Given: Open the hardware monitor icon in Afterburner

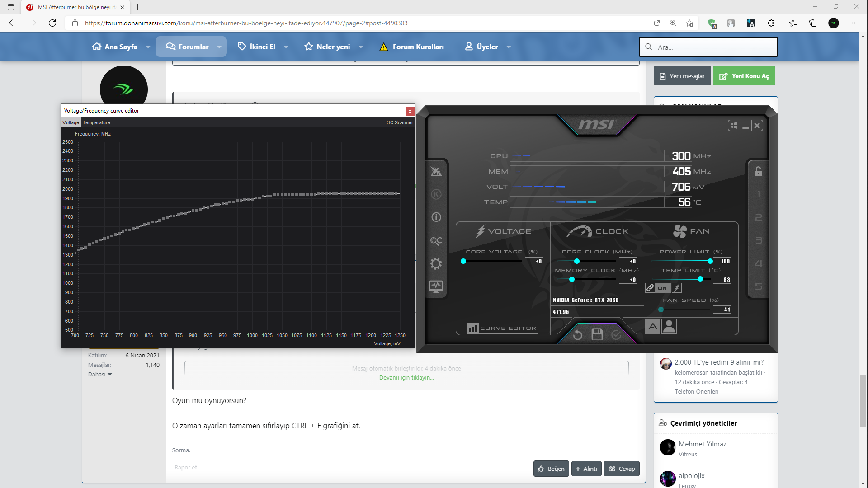Looking at the screenshot, I should point(436,286).
